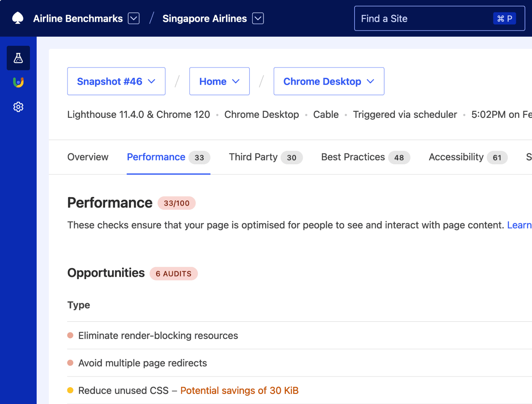Open the Home page dropdown
532x404 pixels.
click(219, 81)
